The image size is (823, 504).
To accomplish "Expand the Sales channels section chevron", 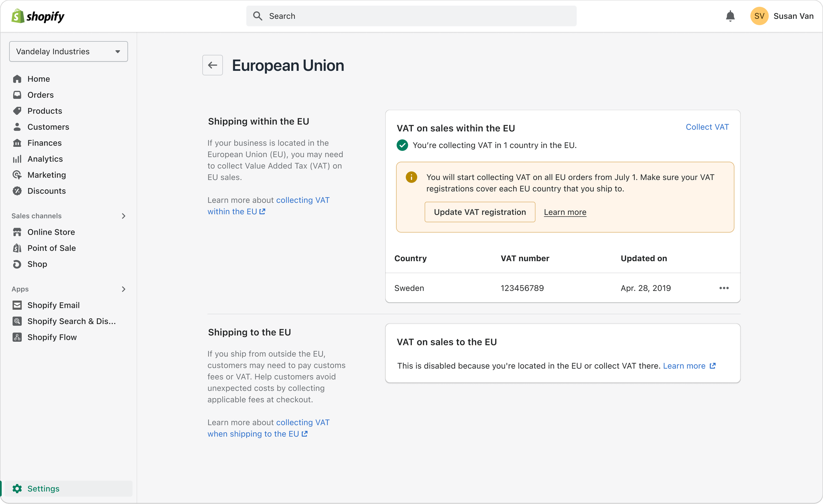I will point(123,216).
